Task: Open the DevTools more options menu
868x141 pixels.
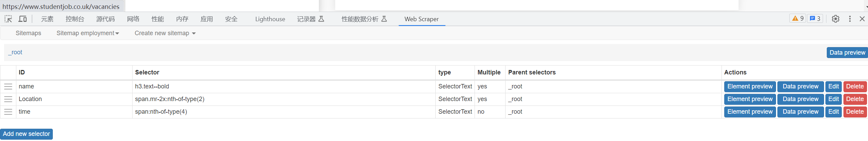Action: (850, 19)
